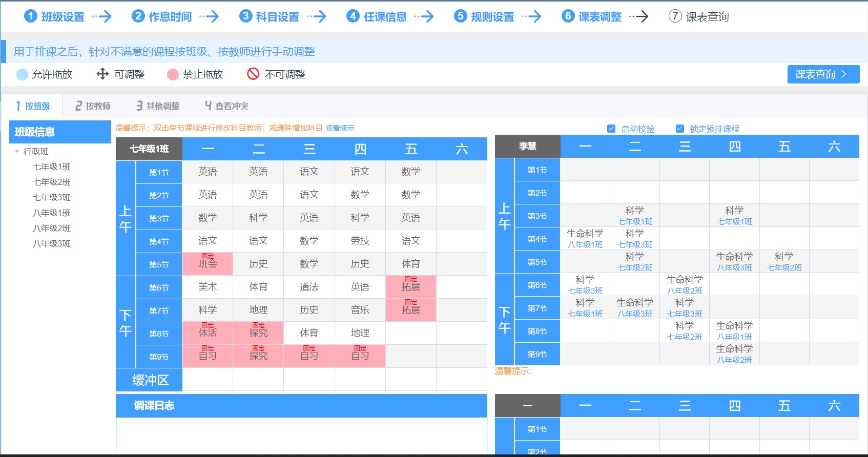
Task: Select 八年级3班 in class tree
Action: pos(52,243)
